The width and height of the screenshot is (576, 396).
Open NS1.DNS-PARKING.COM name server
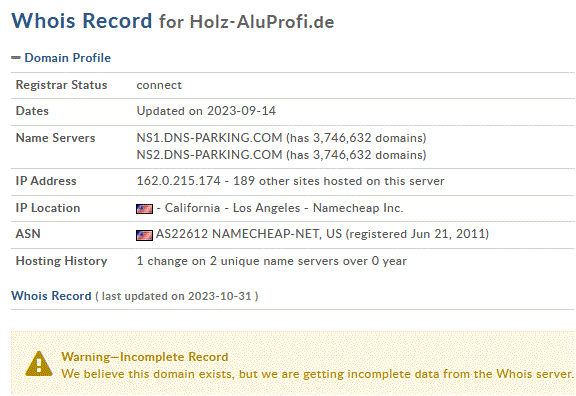point(209,138)
